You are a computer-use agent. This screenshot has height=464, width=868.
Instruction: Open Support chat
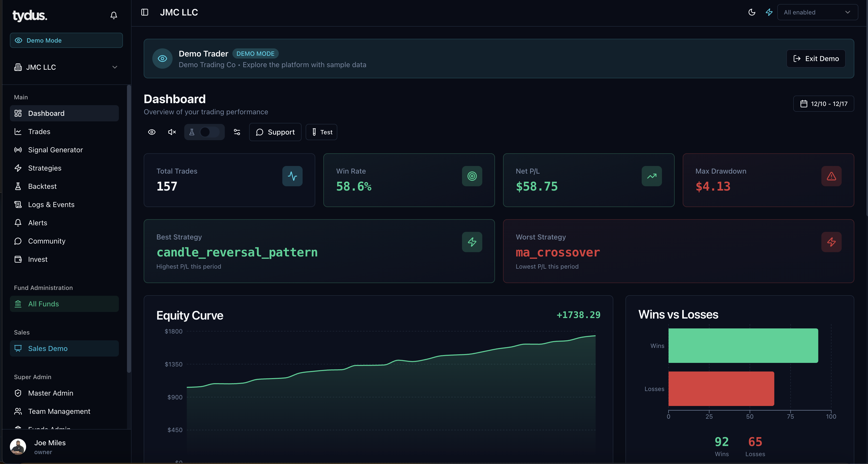click(x=275, y=132)
